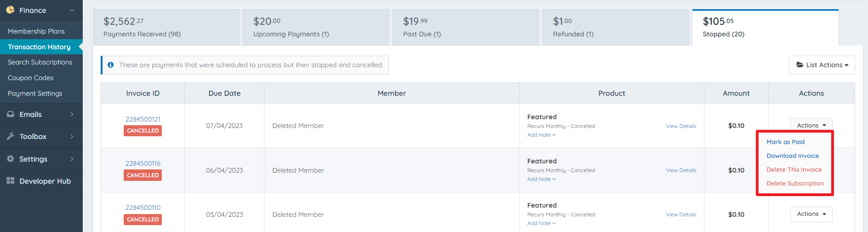Click the Finance pie chart icon

[10, 10]
